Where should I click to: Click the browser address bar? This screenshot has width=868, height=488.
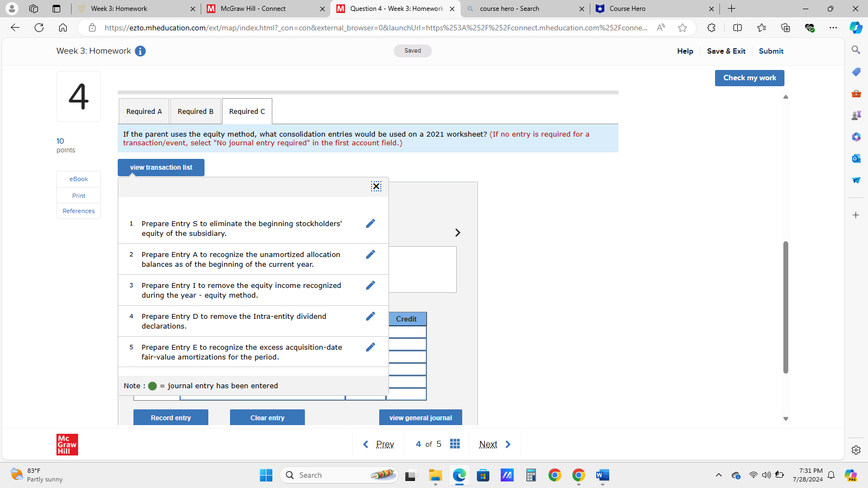coord(375,28)
